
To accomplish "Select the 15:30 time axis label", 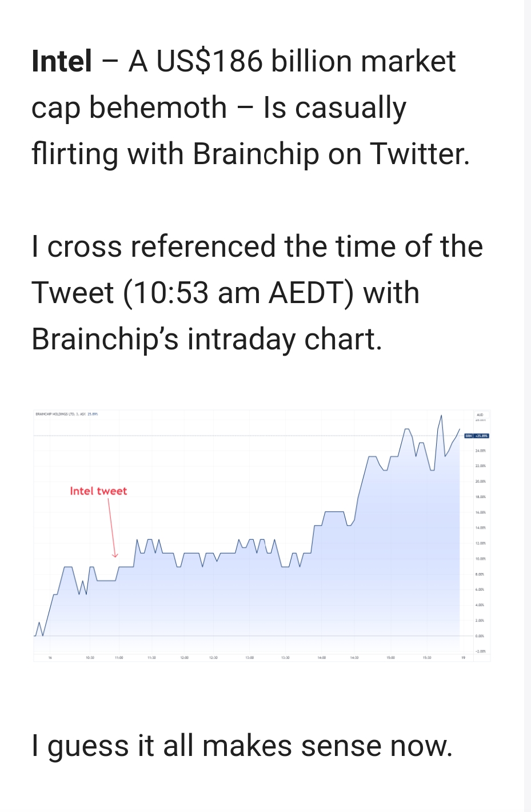I will pyautogui.click(x=428, y=658).
